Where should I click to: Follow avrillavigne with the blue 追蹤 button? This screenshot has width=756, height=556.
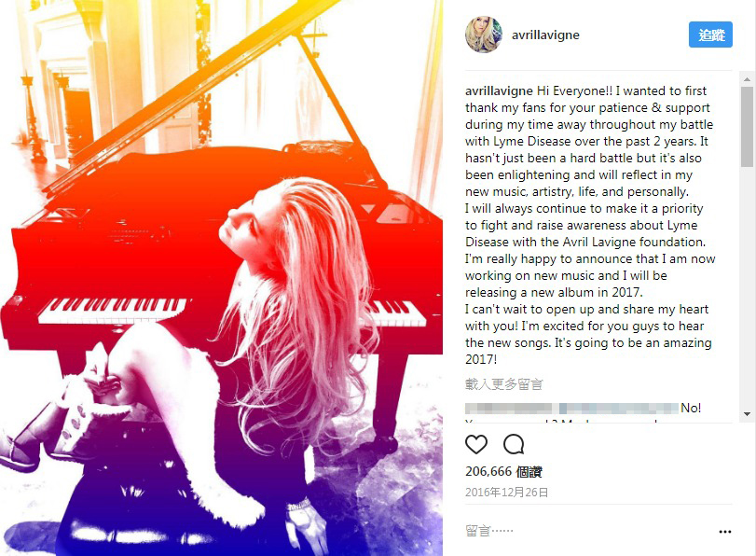pyautogui.click(x=710, y=35)
